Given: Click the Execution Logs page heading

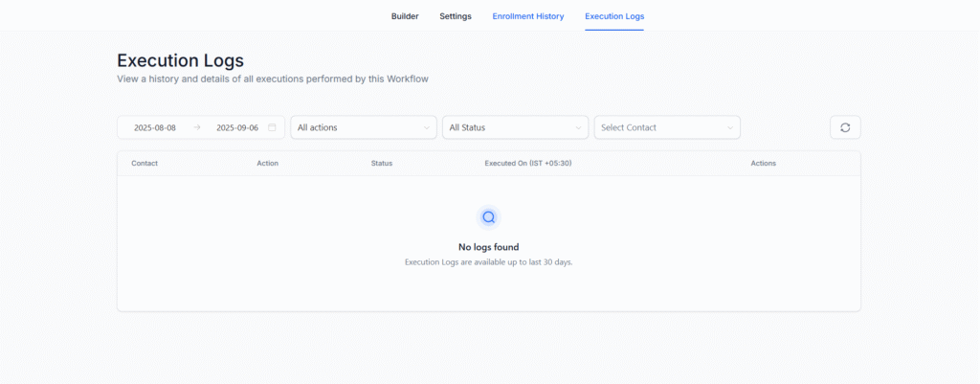Looking at the screenshot, I should pyautogui.click(x=180, y=60).
